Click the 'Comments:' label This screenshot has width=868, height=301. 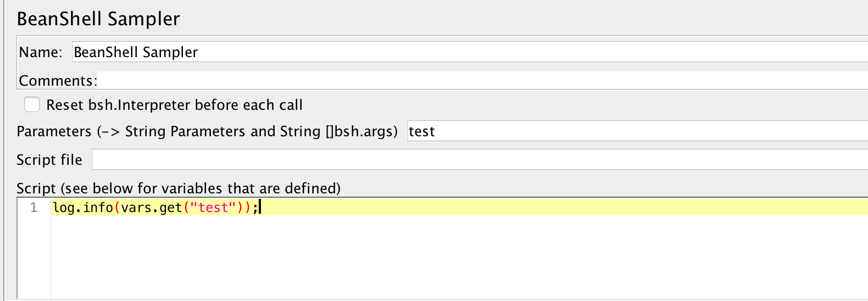(x=58, y=81)
